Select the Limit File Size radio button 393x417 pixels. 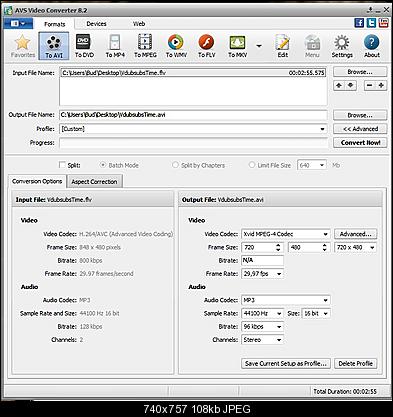click(252, 165)
